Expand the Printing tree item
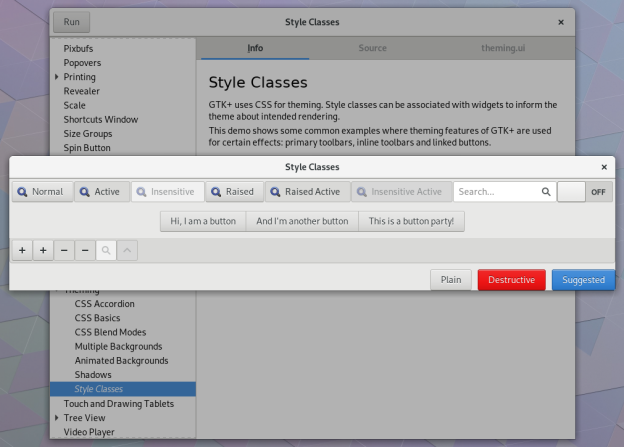This screenshot has width=624, height=447. 57,77
